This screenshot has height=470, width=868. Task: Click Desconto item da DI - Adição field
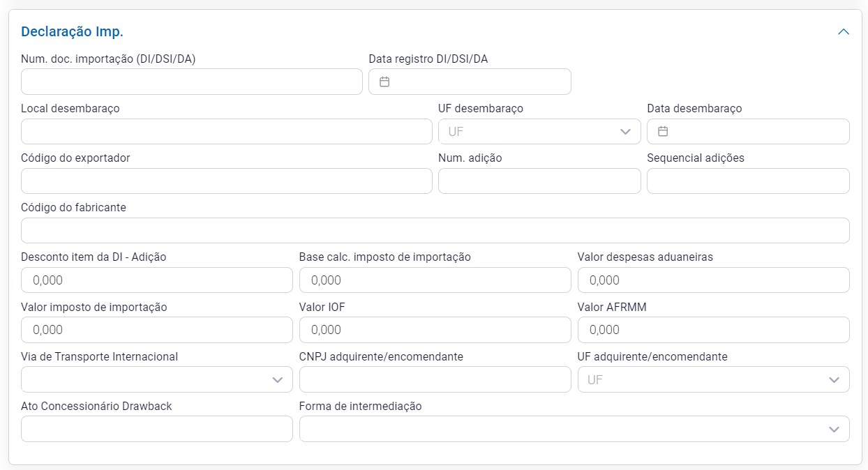pos(156,280)
